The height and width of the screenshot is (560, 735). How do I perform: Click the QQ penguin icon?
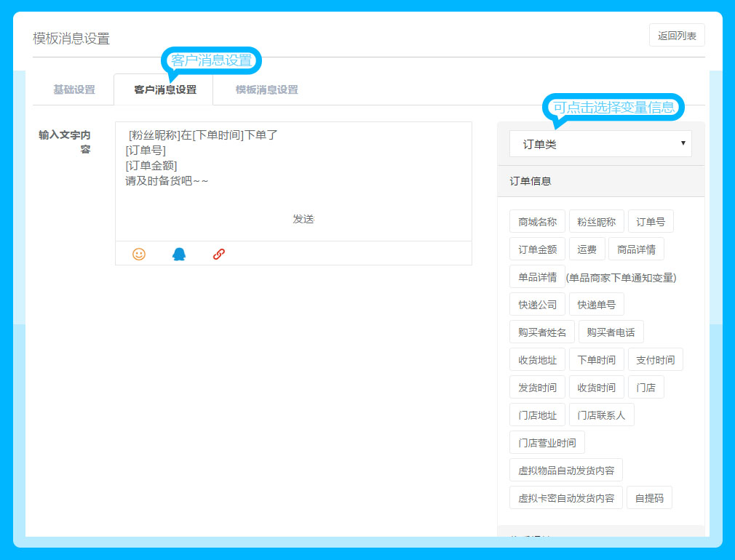pos(179,254)
